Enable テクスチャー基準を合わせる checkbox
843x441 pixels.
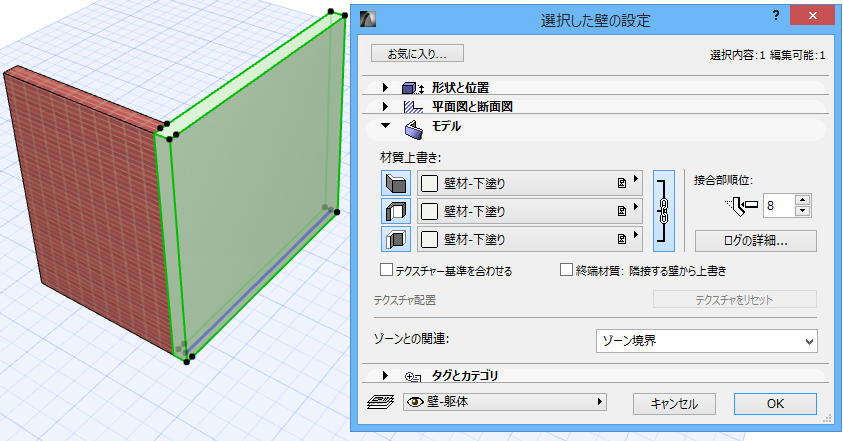(x=386, y=270)
